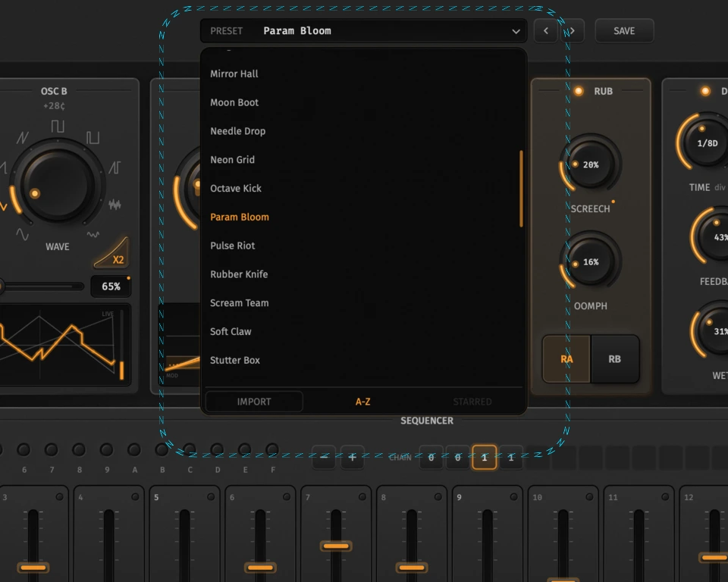Select the noise wave icon in OSC B

pyautogui.click(x=115, y=204)
